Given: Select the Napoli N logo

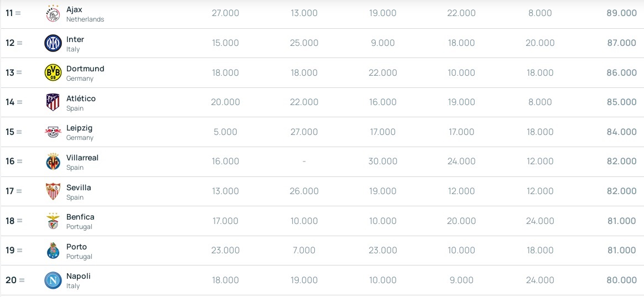Looking at the screenshot, I should 53,280.
